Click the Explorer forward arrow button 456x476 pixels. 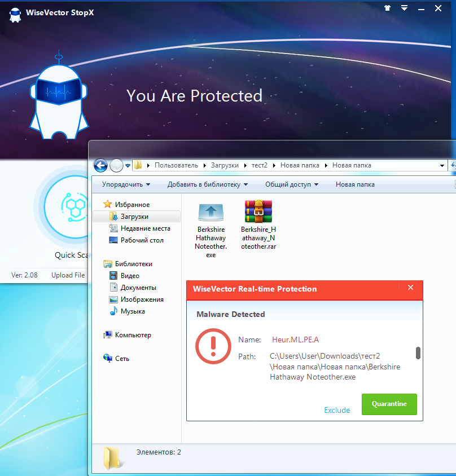[x=116, y=165]
